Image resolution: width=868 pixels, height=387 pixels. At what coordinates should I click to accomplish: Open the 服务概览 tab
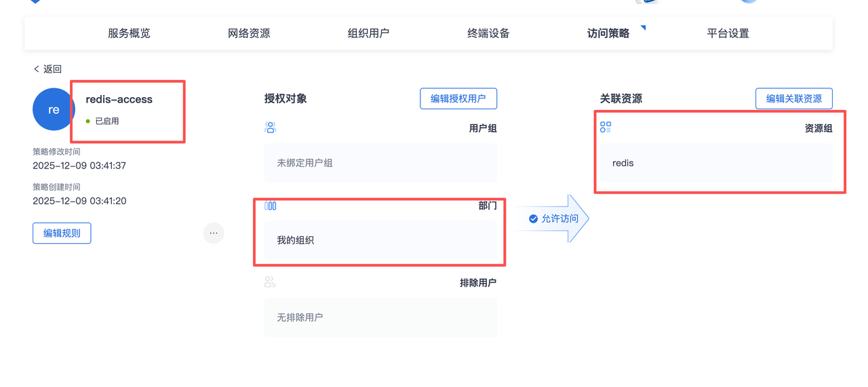click(129, 33)
